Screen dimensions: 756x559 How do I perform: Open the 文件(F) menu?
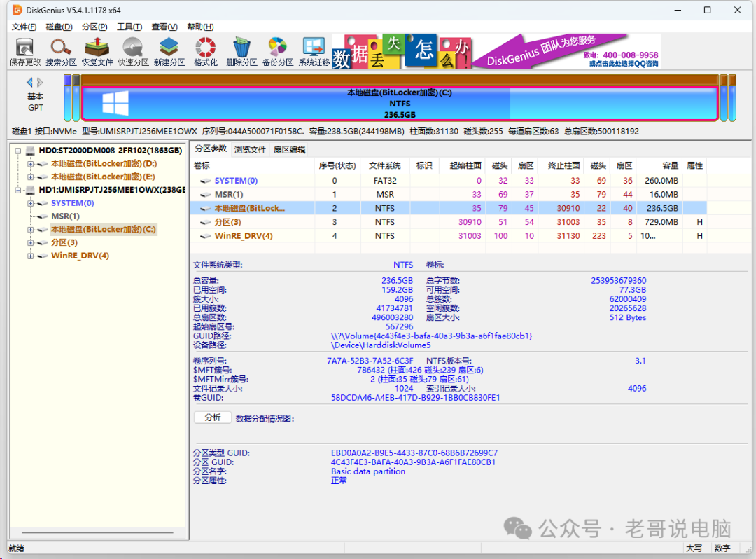(x=24, y=27)
